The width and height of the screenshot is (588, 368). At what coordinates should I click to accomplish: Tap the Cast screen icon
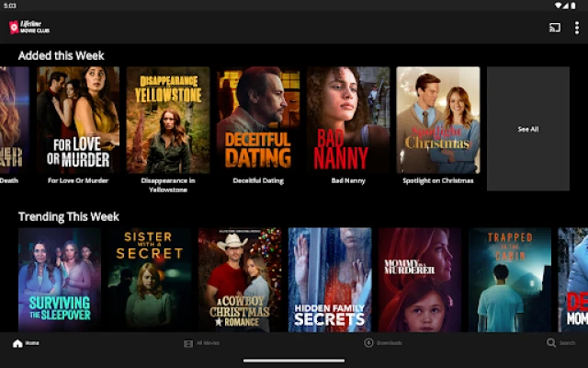click(x=555, y=28)
